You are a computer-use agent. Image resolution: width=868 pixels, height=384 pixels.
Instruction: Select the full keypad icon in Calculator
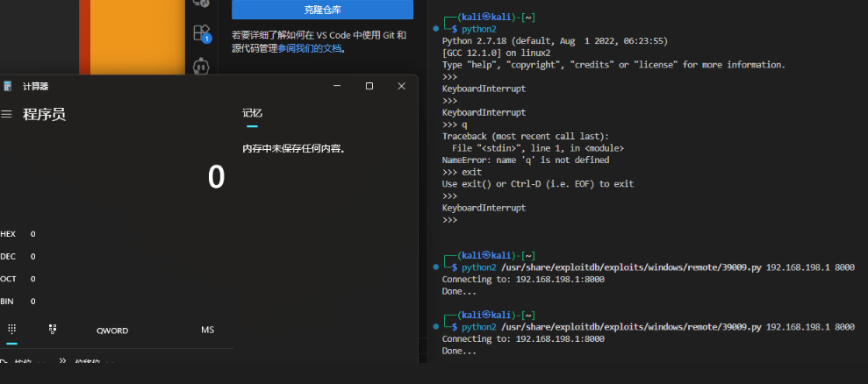point(11,330)
